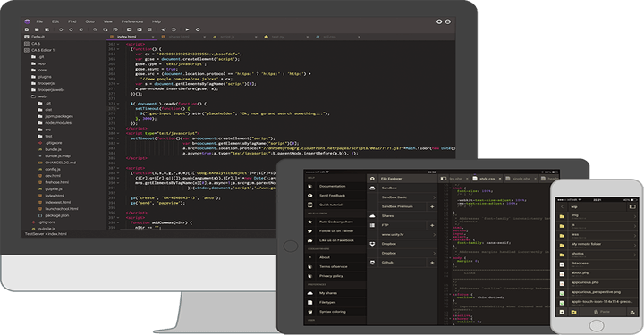Open the Preferences menu in desktop editor
644x335 pixels.
(132, 21)
